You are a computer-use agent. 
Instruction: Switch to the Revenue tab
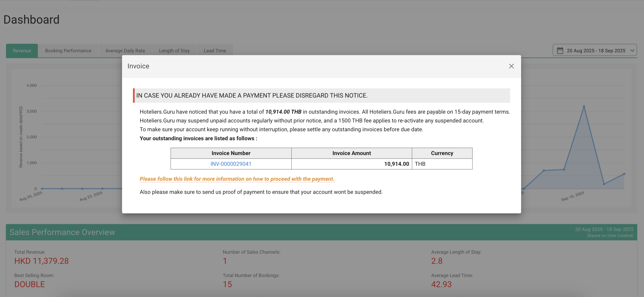pos(22,51)
